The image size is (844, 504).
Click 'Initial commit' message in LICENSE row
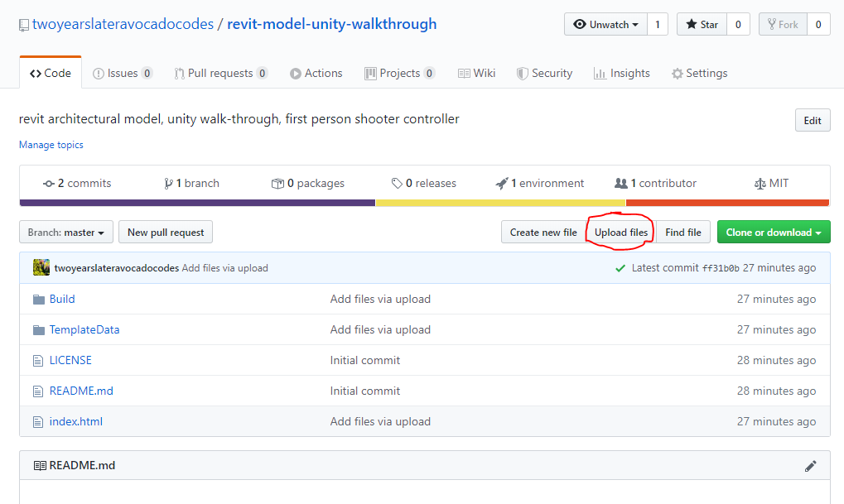coord(365,360)
